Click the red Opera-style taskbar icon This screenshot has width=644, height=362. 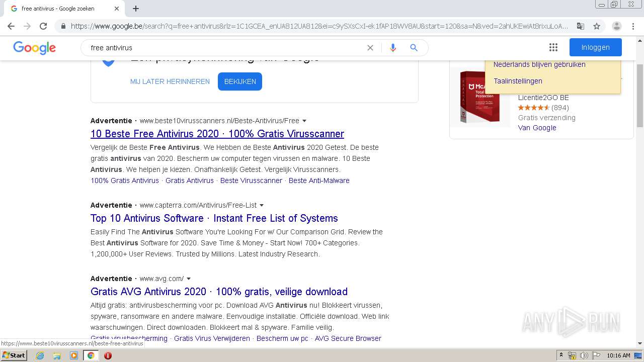point(108,355)
